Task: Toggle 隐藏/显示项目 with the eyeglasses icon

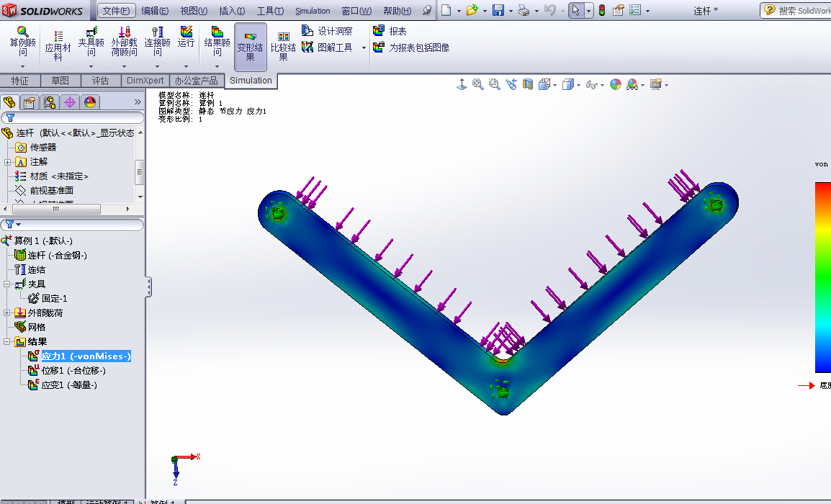Action: [591, 84]
